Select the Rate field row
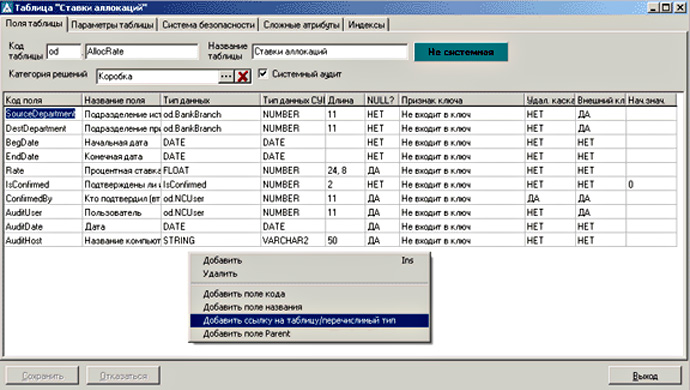 pyautogui.click(x=341, y=170)
